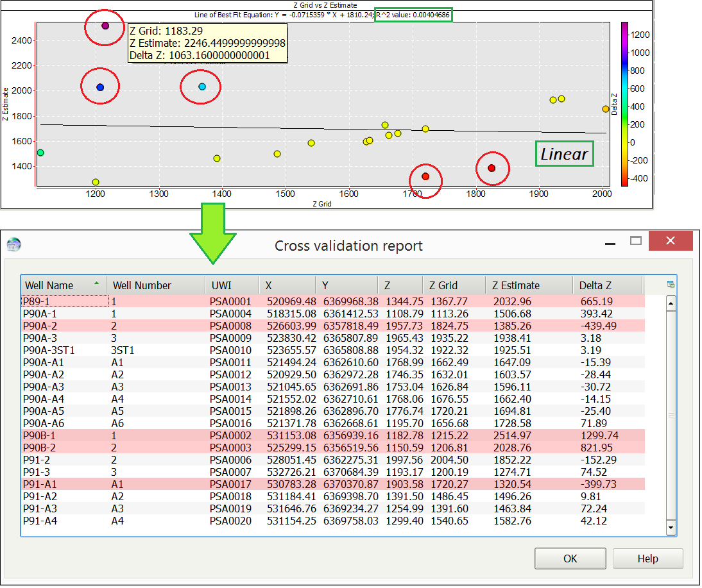Click the circled red outlier point near 1700

[x=425, y=176]
